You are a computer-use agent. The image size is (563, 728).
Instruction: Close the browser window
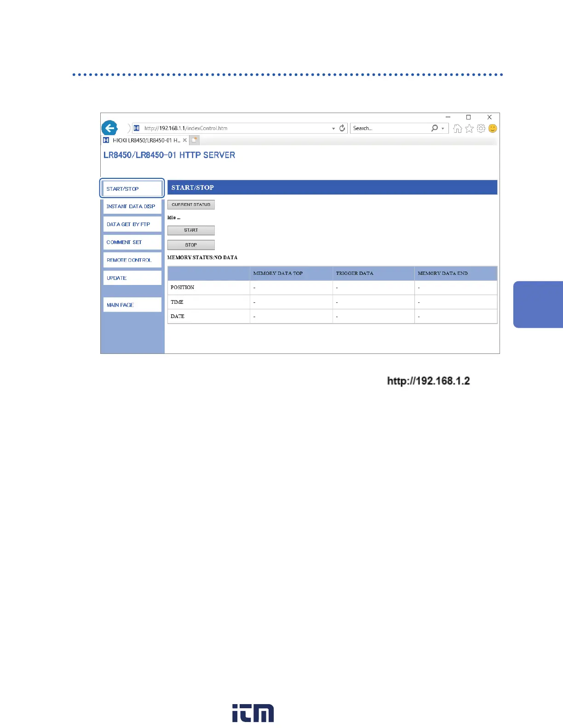[x=489, y=117]
